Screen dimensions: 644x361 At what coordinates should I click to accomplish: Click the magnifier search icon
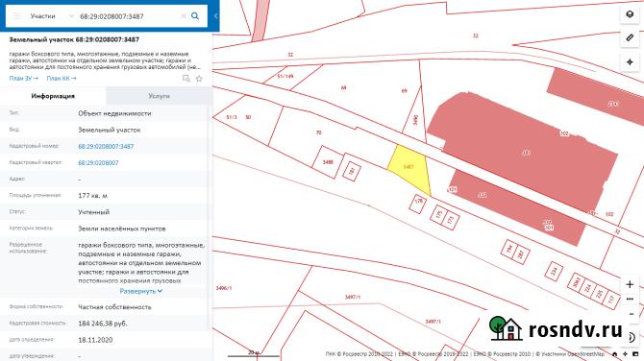pos(195,16)
